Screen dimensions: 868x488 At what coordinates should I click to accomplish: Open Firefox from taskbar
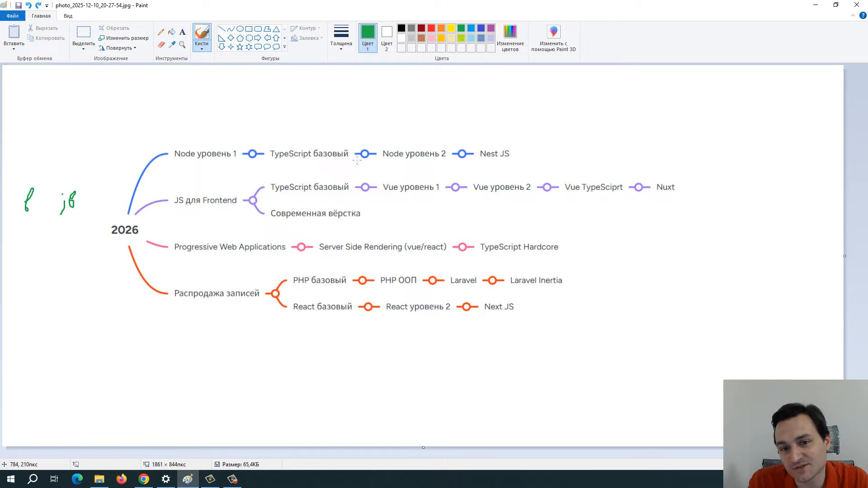(122, 479)
